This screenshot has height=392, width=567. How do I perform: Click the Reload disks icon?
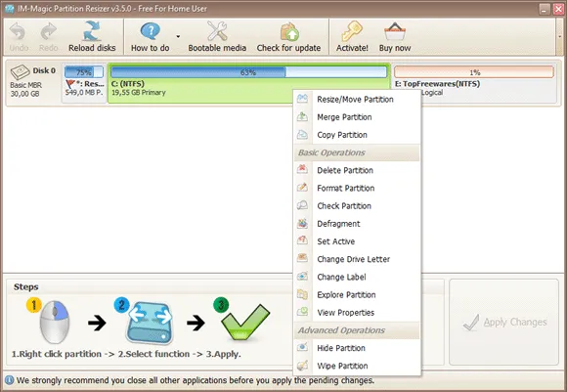[92, 31]
